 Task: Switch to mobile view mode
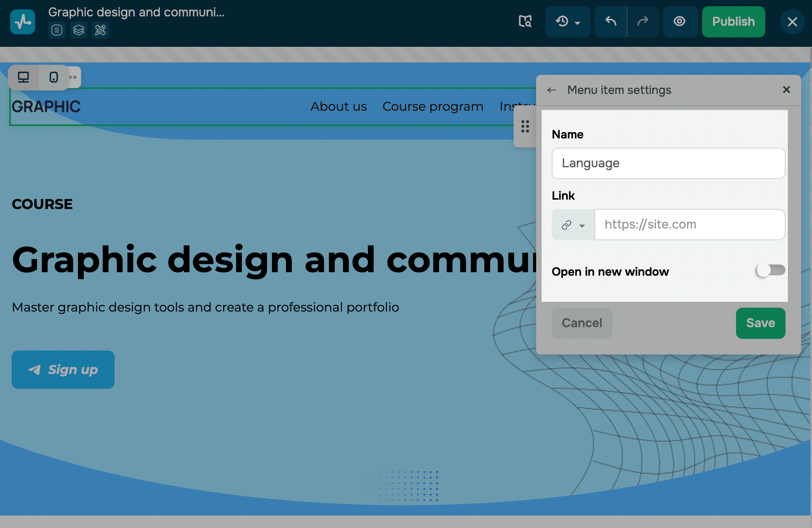(54, 77)
